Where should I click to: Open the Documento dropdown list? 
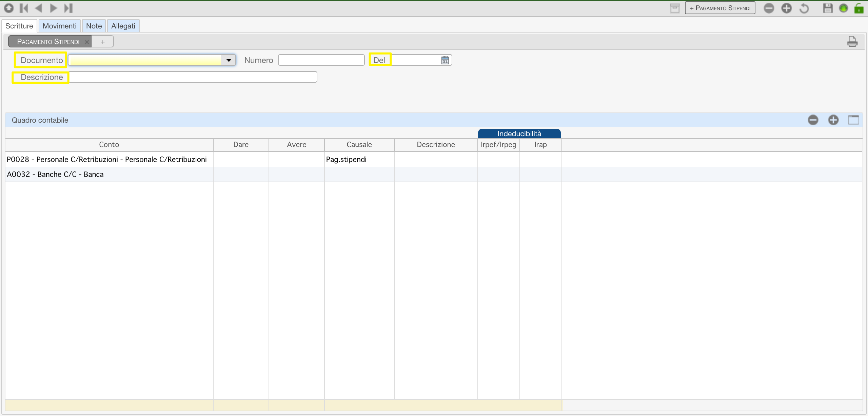coord(229,60)
